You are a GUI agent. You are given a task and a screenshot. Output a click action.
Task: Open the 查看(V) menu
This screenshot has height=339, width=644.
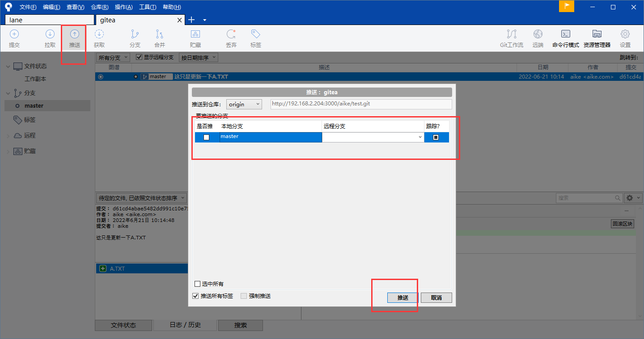pos(75,7)
